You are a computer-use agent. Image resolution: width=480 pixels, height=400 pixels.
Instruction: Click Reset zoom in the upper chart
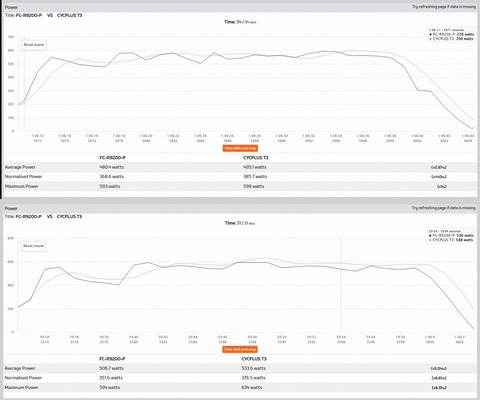coord(34,45)
